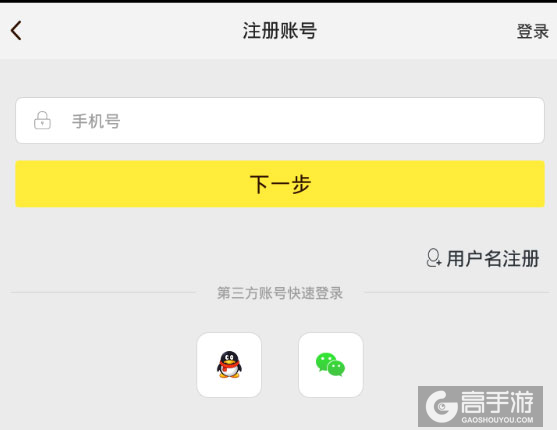
Task: Click the 注册账号 page title
Action: (280, 31)
